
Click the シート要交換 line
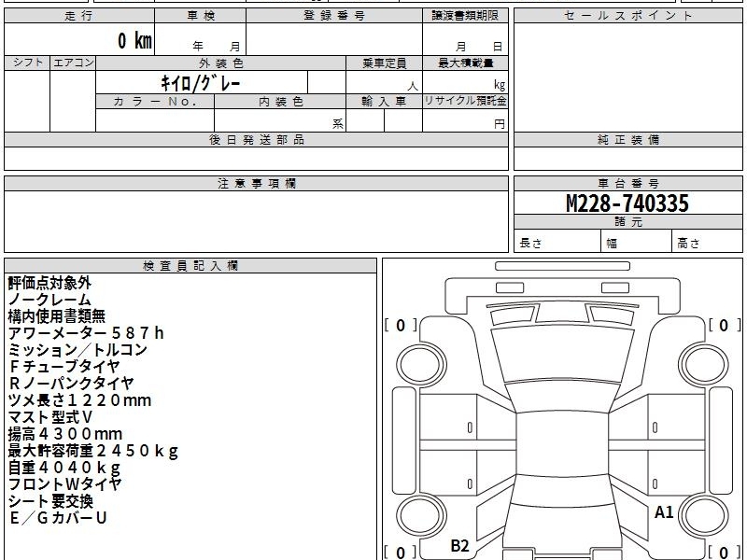(50, 501)
